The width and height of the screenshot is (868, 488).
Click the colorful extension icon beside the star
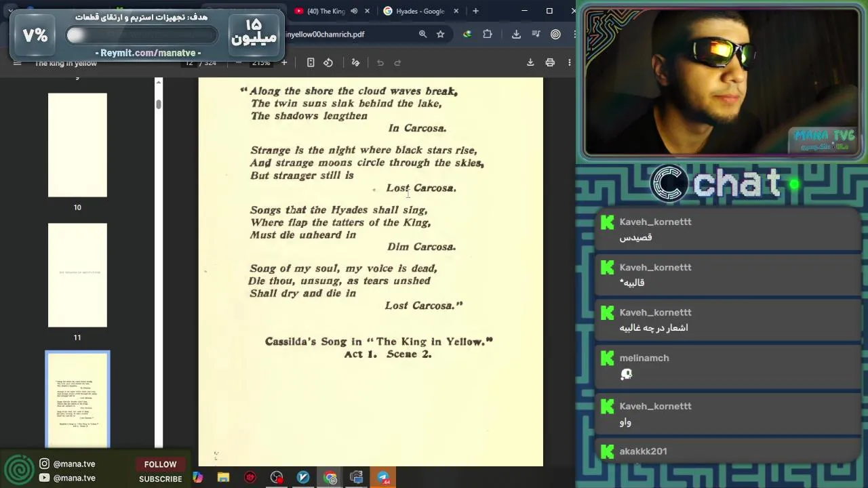click(467, 34)
